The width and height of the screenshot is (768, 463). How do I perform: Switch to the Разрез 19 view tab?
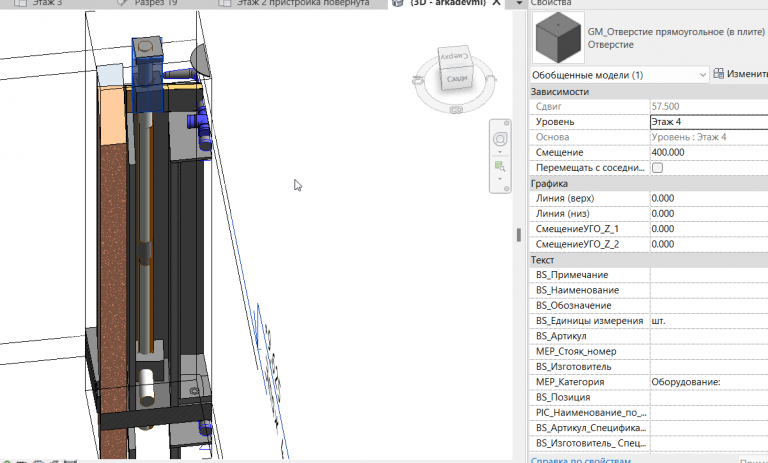coord(156,4)
